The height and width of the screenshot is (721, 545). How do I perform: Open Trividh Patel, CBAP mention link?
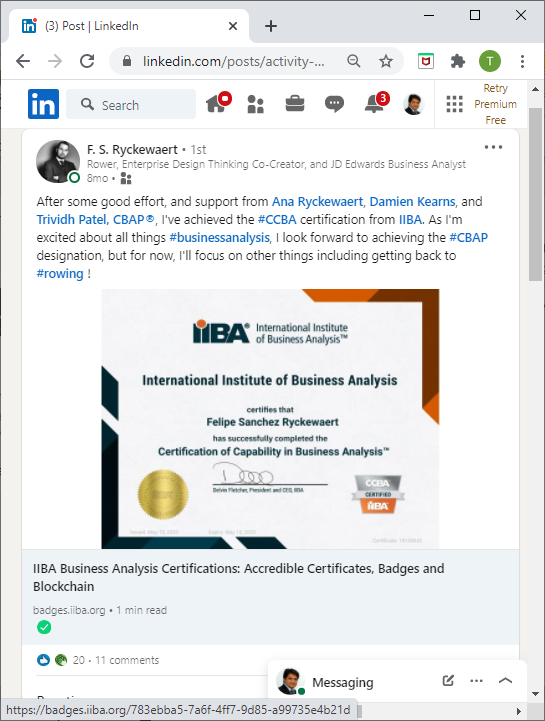[96, 219]
